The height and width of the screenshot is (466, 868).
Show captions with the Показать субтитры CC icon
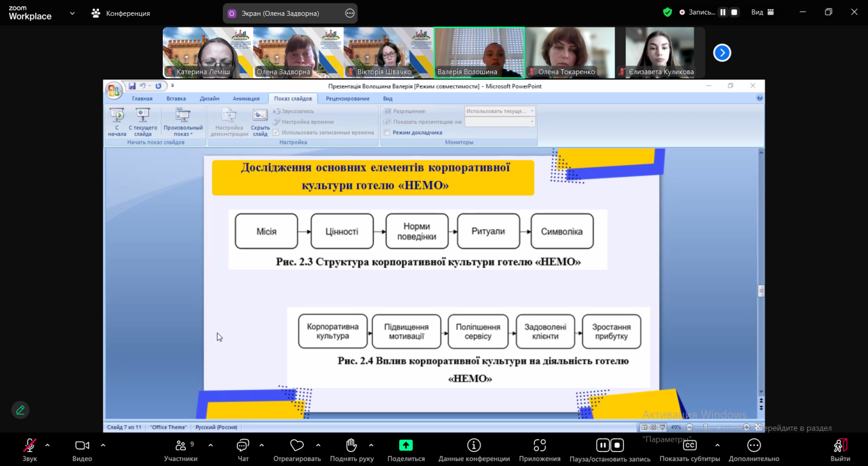pos(689,445)
